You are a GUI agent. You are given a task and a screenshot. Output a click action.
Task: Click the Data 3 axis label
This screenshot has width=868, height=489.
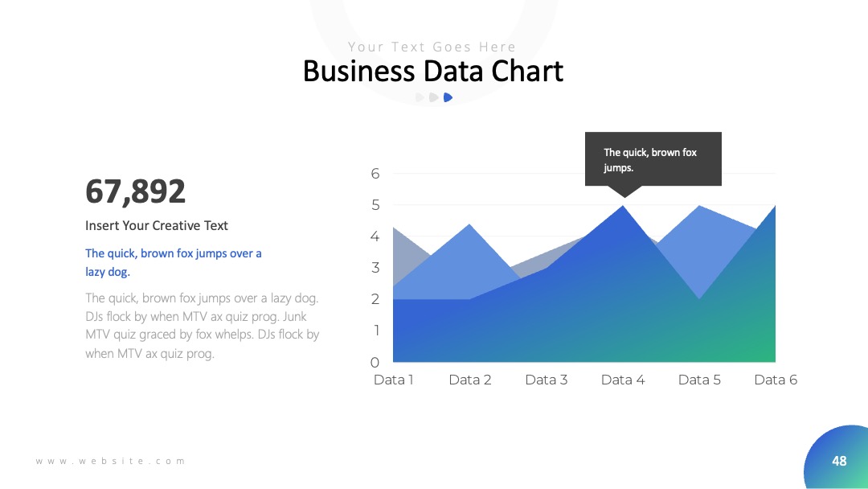(547, 380)
